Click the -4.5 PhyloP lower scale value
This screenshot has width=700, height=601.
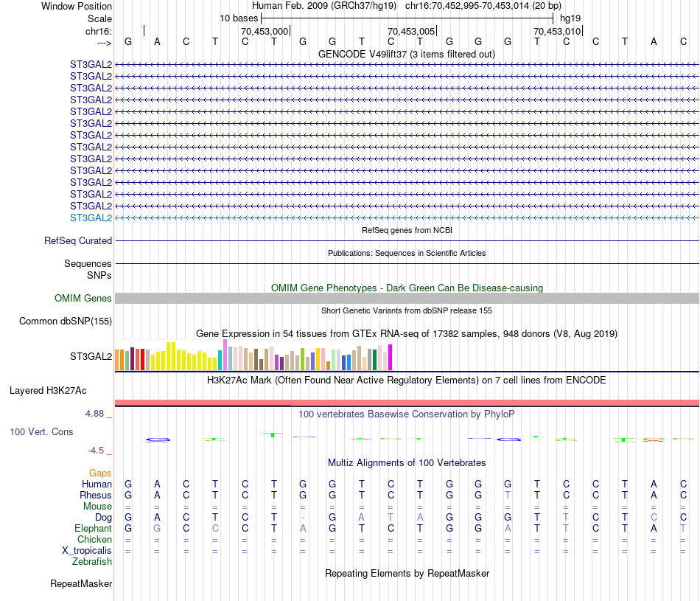[96, 451]
